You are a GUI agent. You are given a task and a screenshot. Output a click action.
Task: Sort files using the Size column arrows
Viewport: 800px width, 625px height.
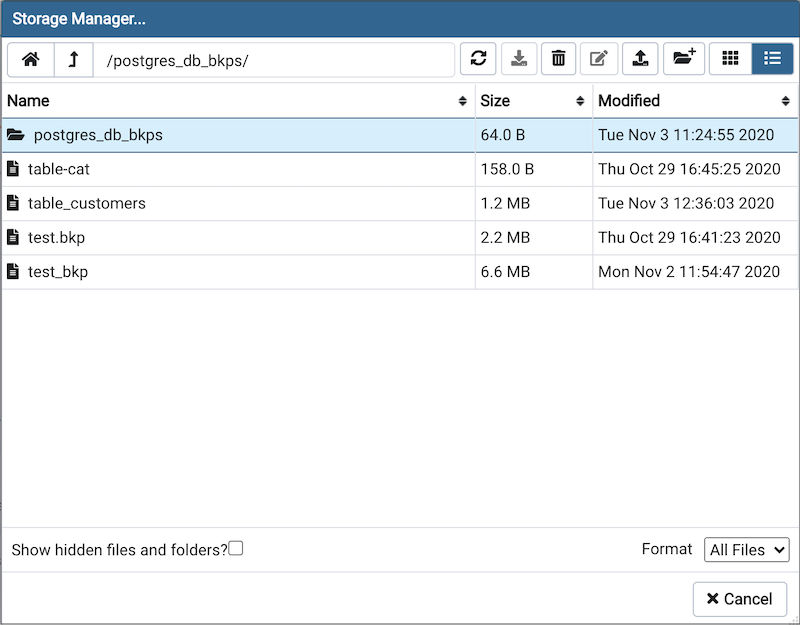(578, 100)
